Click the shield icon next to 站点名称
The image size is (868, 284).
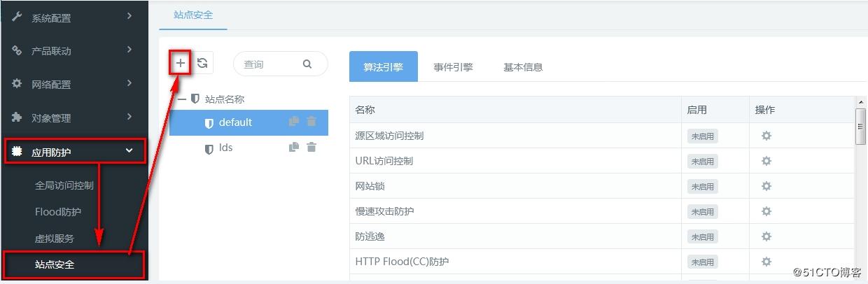click(195, 99)
